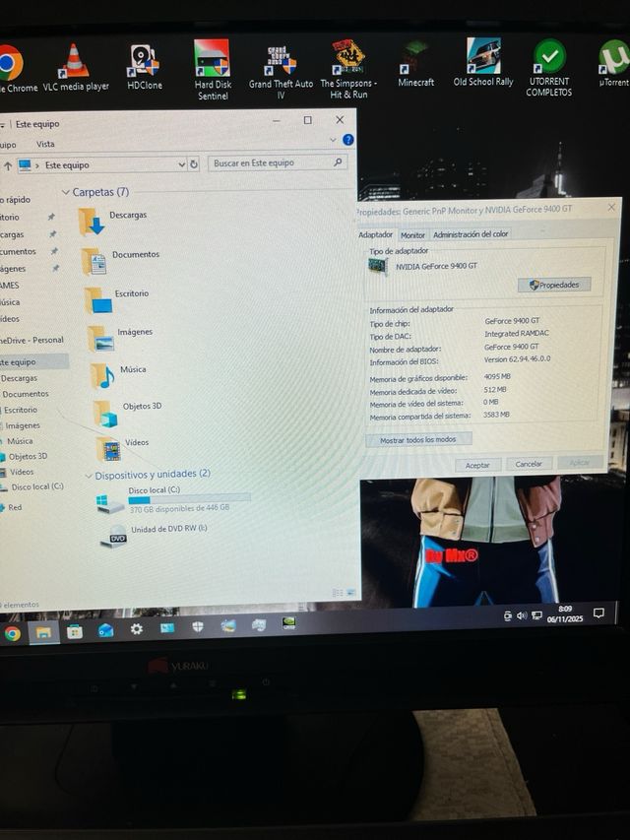The height and width of the screenshot is (840, 630).
Task: Click the volume icon in system tray
Action: click(522, 616)
